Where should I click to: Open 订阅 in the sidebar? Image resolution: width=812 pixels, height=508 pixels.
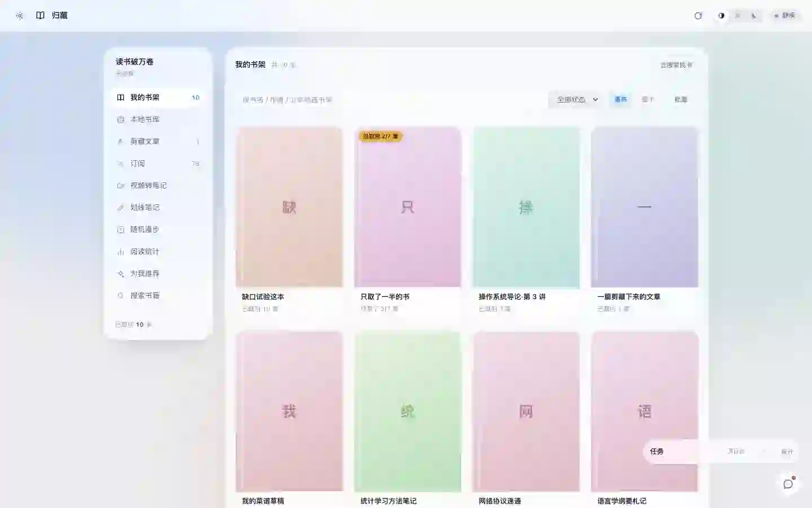(x=158, y=164)
